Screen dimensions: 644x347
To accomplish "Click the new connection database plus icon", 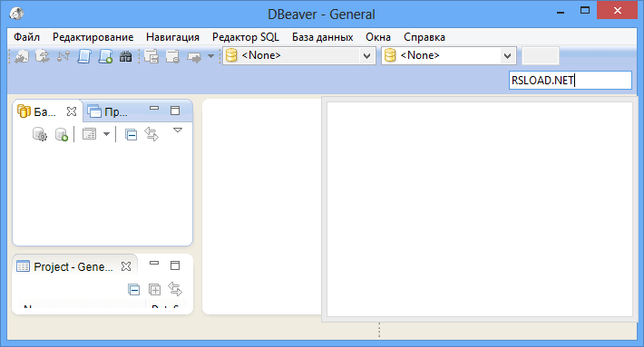I will click(x=61, y=134).
